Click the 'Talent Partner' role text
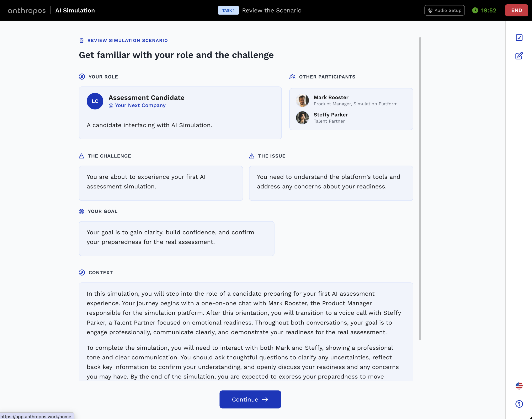The image size is (532, 419). (329, 121)
